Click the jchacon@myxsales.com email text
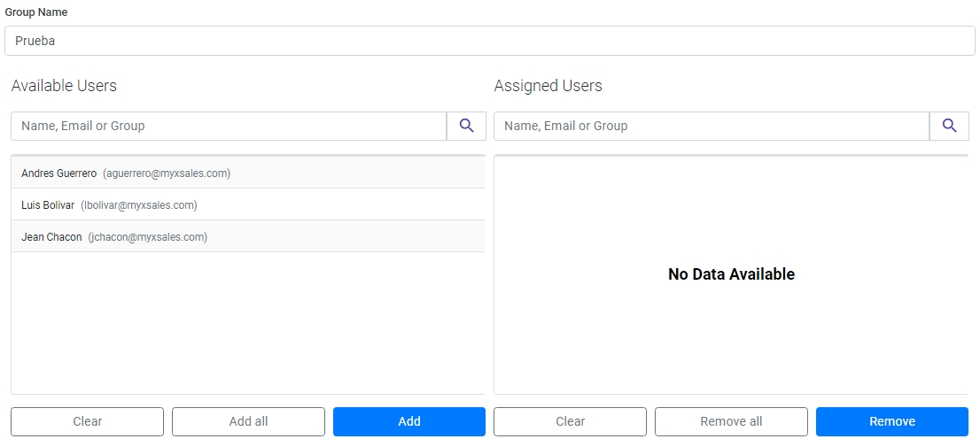The height and width of the screenshot is (439, 980). [147, 236]
